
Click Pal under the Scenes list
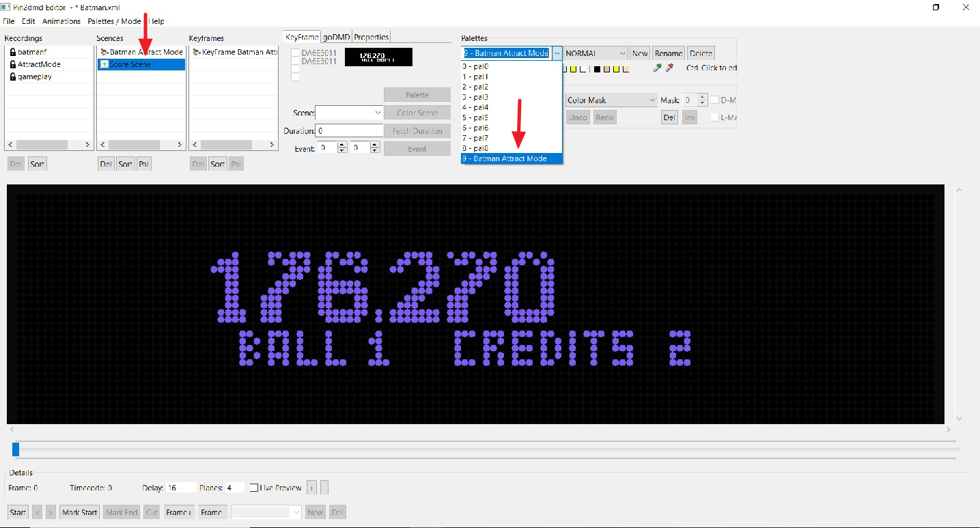point(143,164)
